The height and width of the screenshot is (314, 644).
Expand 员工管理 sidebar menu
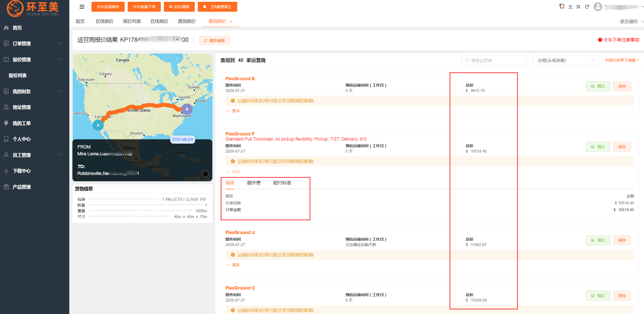point(35,155)
